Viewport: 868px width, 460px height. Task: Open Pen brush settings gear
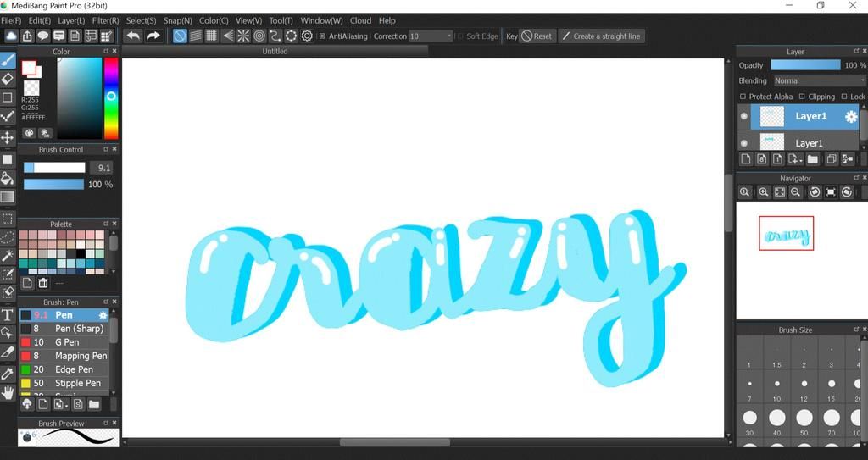coord(103,315)
